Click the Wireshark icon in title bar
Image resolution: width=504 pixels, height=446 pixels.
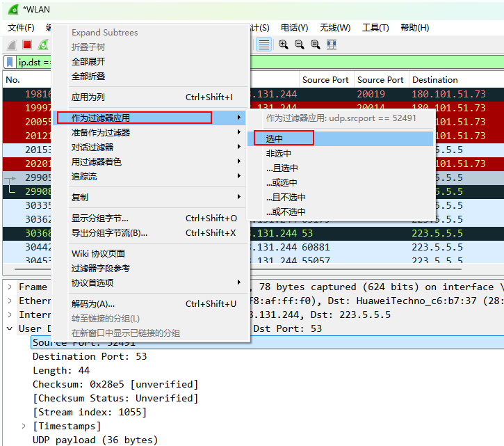(x=13, y=9)
